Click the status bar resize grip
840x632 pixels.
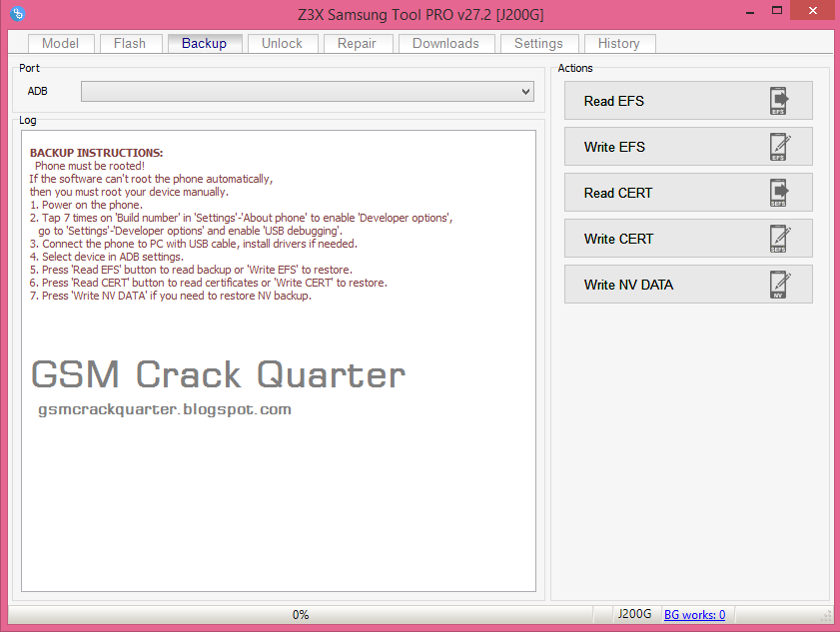827,616
